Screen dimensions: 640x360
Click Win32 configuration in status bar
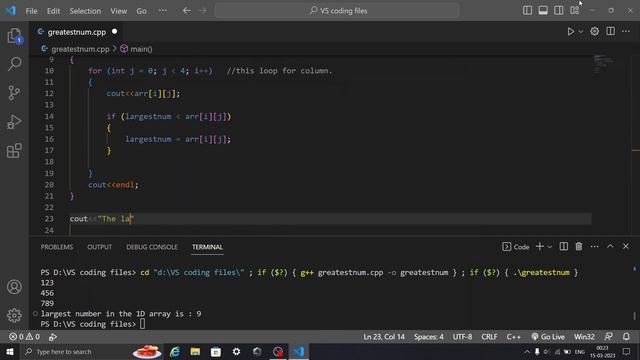pos(584,337)
